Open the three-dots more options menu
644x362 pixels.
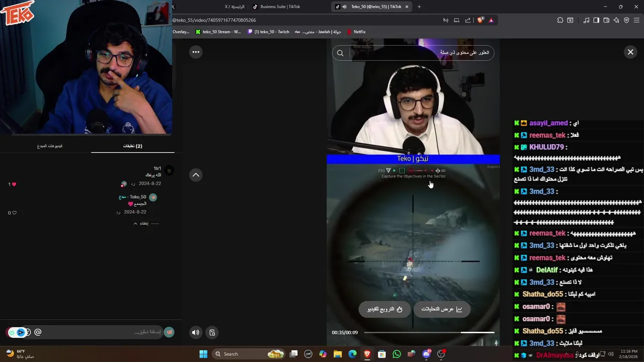[196, 52]
